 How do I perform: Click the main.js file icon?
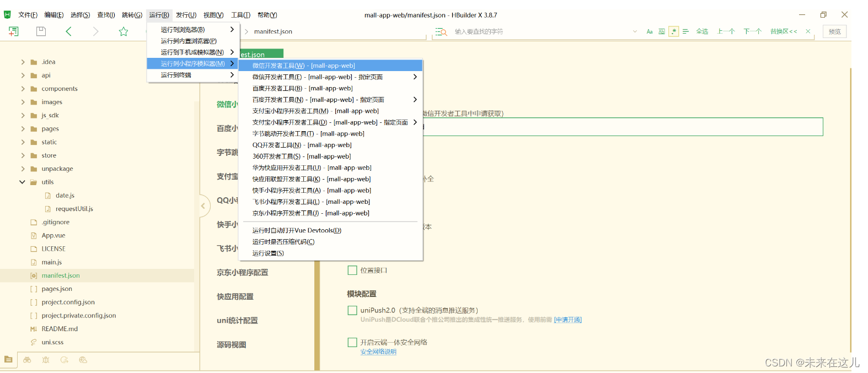coord(34,262)
